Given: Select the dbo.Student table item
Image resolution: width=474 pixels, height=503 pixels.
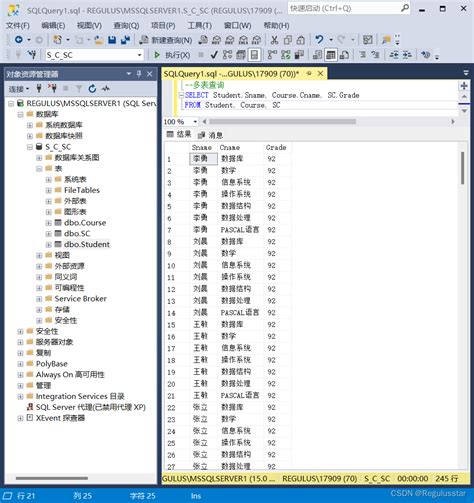Looking at the screenshot, I should tap(87, 244).
